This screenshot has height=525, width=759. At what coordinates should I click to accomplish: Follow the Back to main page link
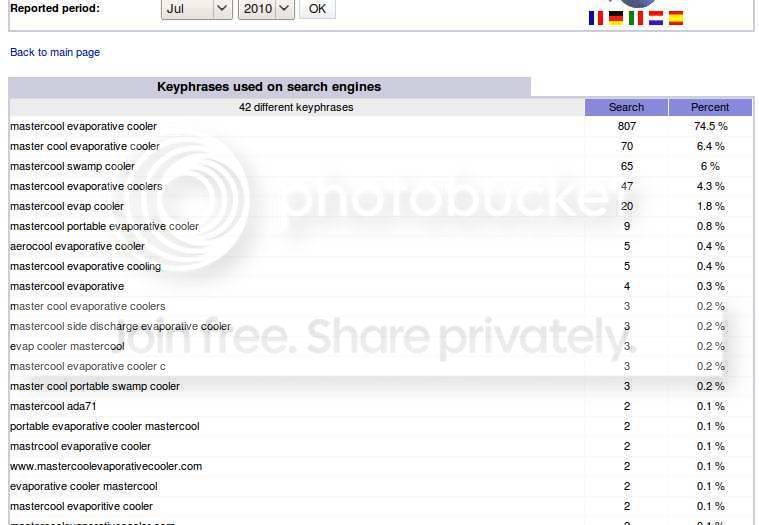coord(55,52)
